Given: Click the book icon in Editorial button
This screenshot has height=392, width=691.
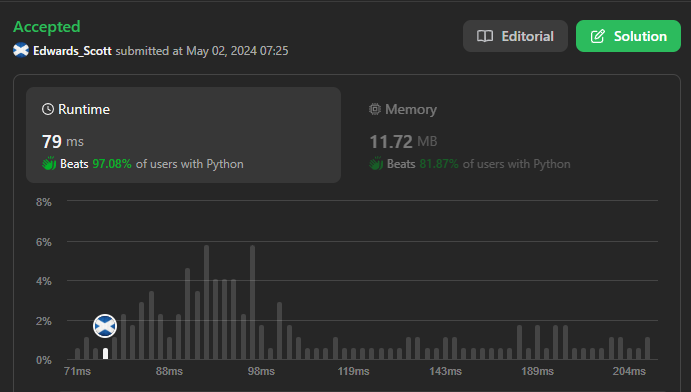Looking at the screenshot, I should click(x=485, y=36).
